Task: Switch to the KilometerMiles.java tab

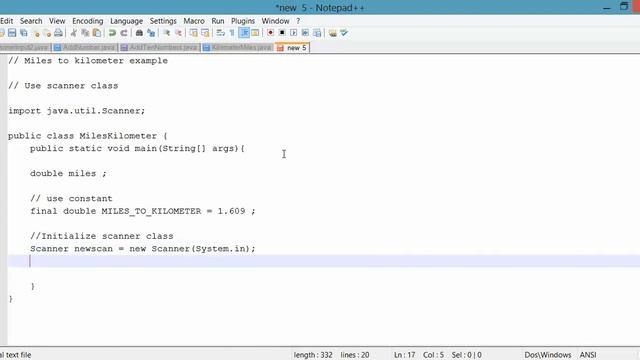Action: pyautogui.click(x=238, y=48)
